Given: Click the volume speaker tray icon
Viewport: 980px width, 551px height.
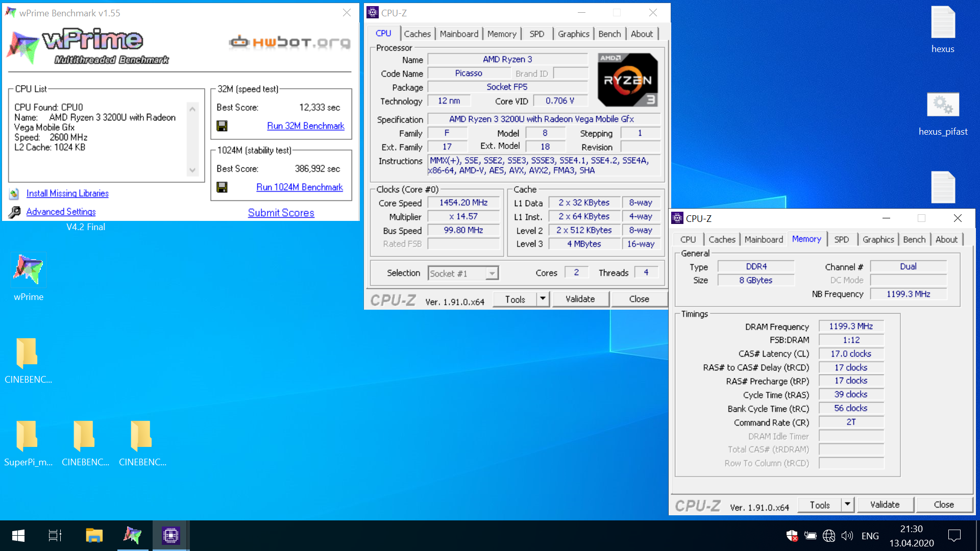Looking at the screenshot, I should [x=847, y=536].
